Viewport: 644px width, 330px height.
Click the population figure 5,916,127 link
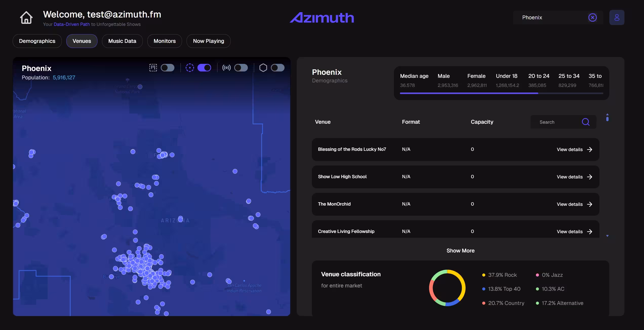pyautogui.click(x=64, y=77)
